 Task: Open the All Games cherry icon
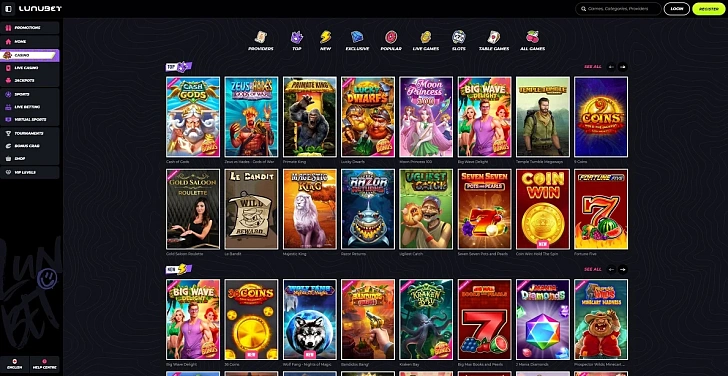click(x=533, y=40)
